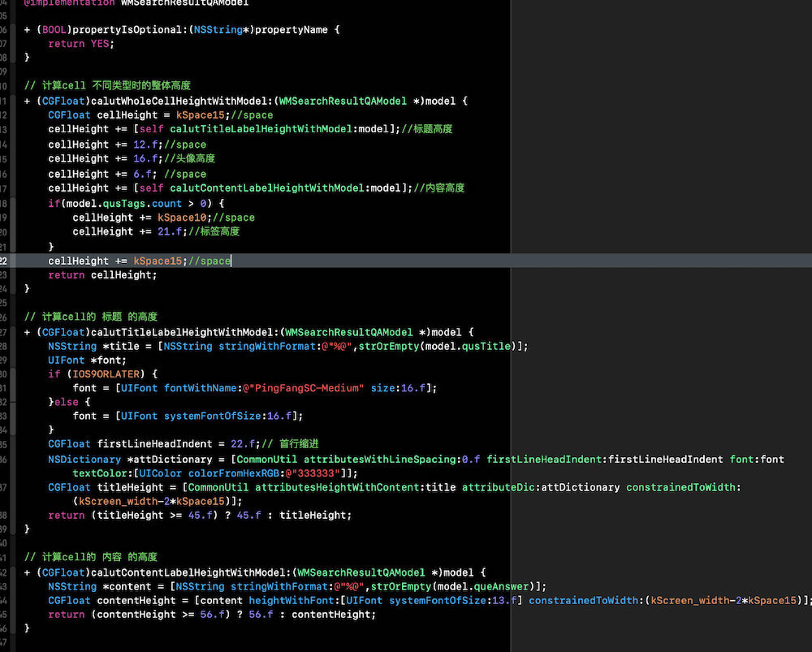Click 'return (contentHeight >= 56.f)' line
Viewport: 812px width, 652px height.
[x=212, y=615]
